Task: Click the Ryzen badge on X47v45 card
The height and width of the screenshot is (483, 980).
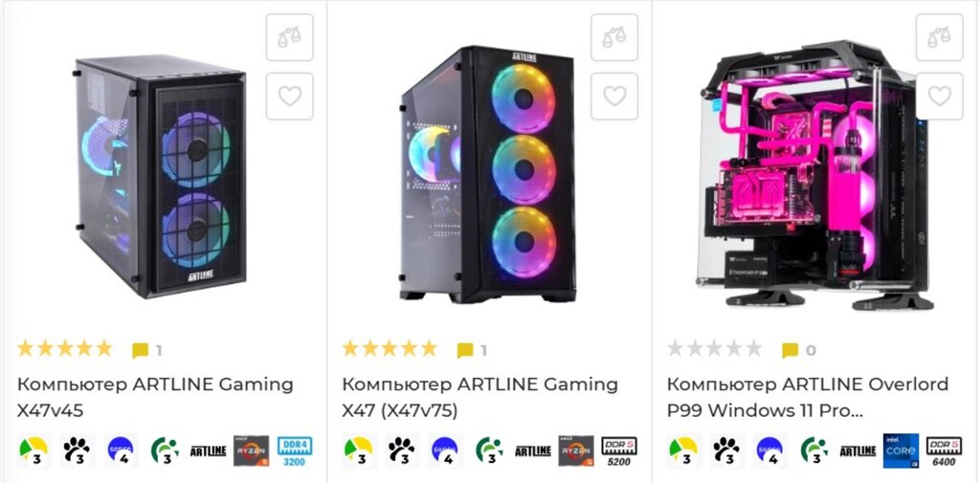Action: (252, 451)
